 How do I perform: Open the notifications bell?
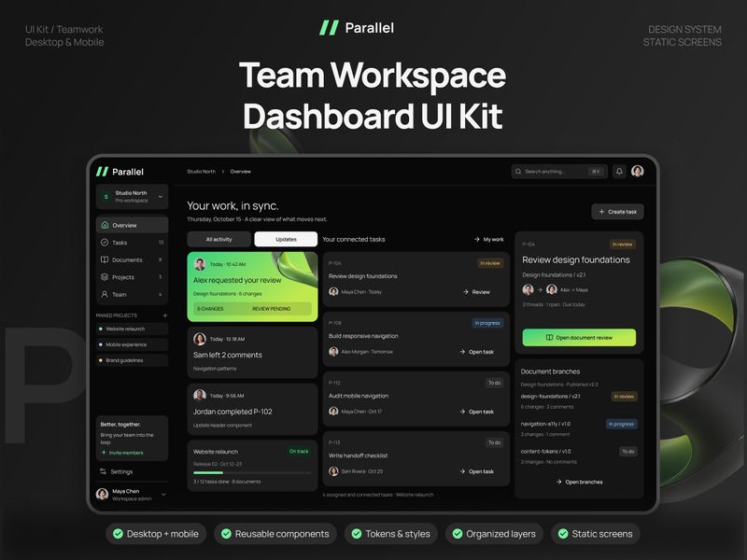[619, 172]
